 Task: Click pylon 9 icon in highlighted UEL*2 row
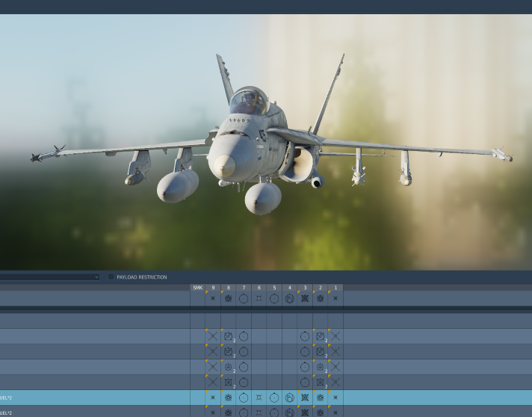[213, 398]
